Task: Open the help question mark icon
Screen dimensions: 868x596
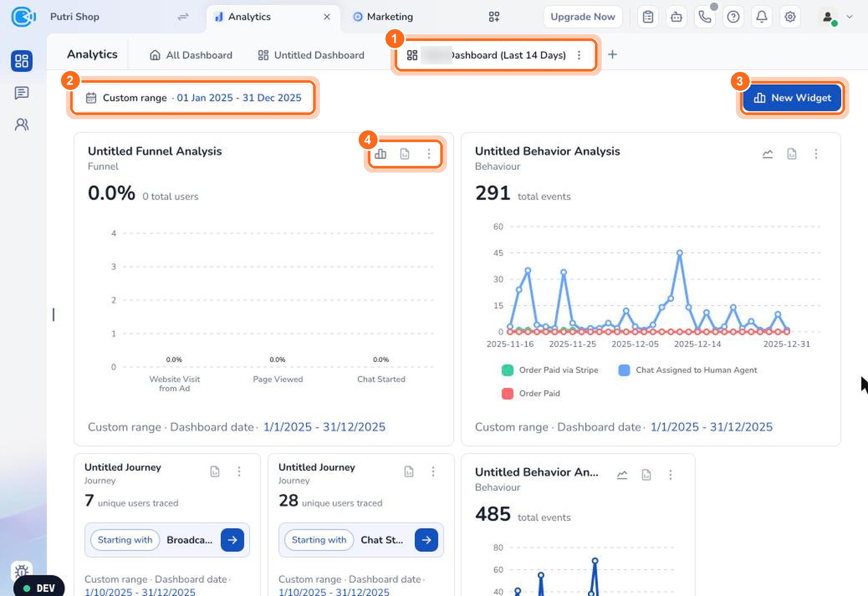Action: tap(733, 17)
